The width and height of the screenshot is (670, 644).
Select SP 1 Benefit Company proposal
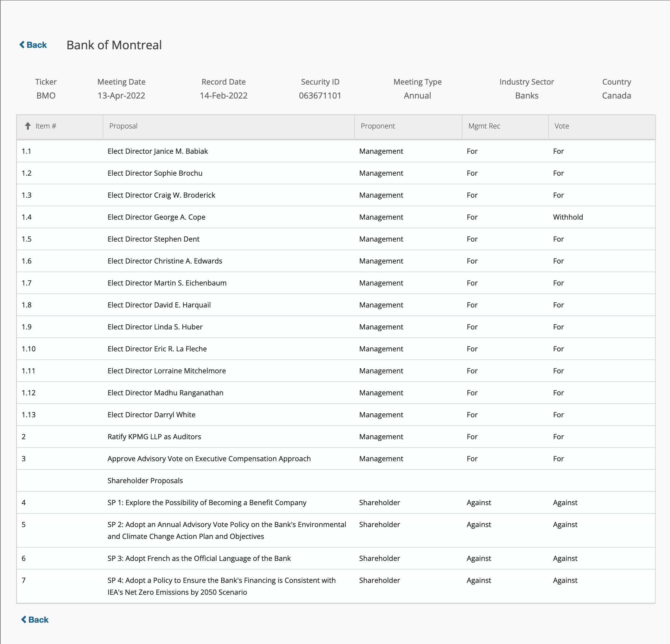207,502
